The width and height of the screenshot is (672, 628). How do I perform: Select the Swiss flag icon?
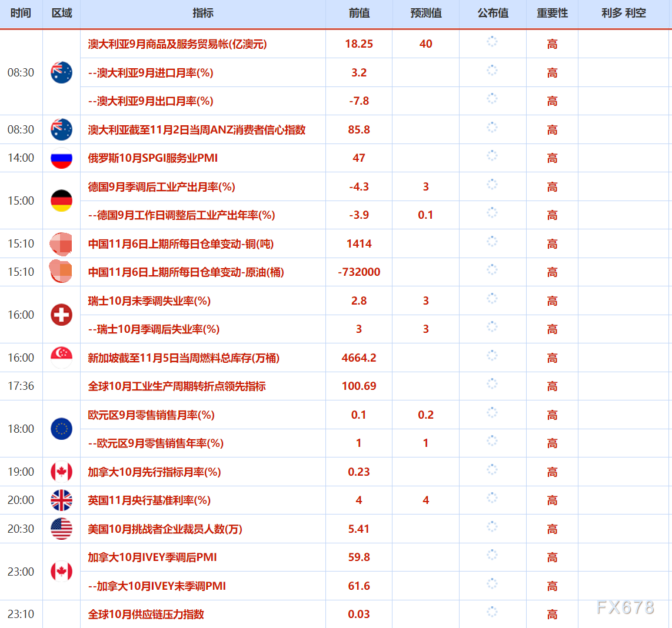click(x=61, y=315)
